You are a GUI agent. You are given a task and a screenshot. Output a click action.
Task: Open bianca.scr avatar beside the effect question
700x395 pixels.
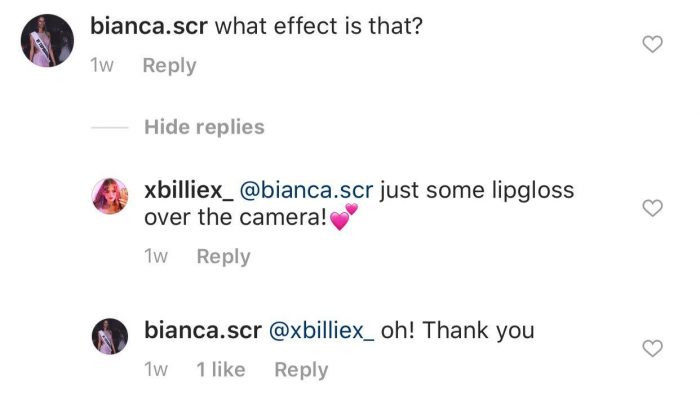pyautogui.click(x=47, y=41)
